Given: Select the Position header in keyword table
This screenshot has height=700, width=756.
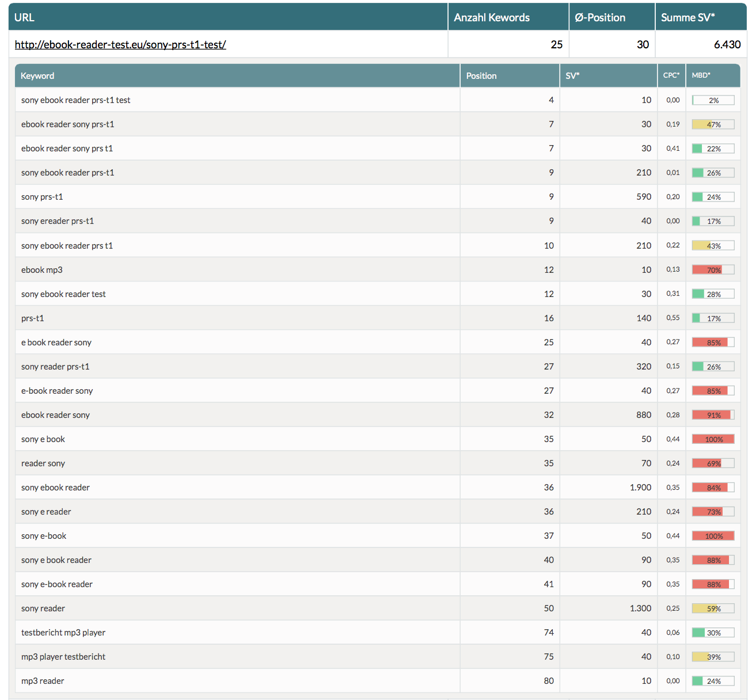Looking at the screenshot, I should (510, 75).
